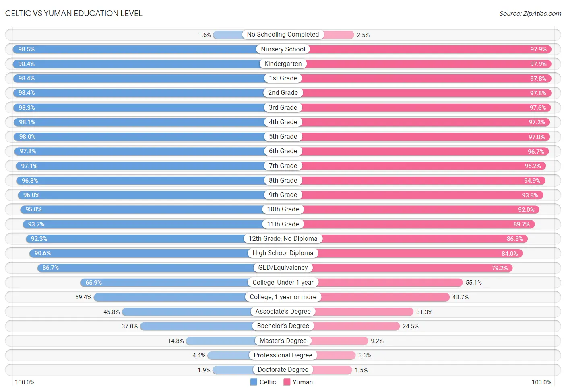Click the Yuman legend label
Screen dimensions: 566x392
point(303,382)
